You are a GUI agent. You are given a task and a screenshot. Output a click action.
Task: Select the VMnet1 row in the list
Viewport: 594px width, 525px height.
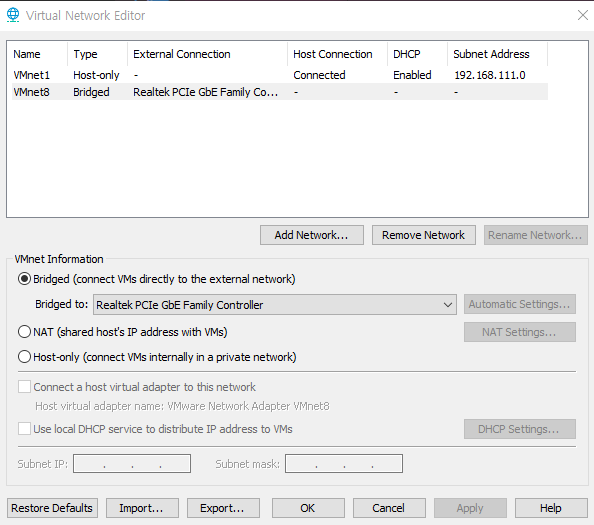pos(280,75)
